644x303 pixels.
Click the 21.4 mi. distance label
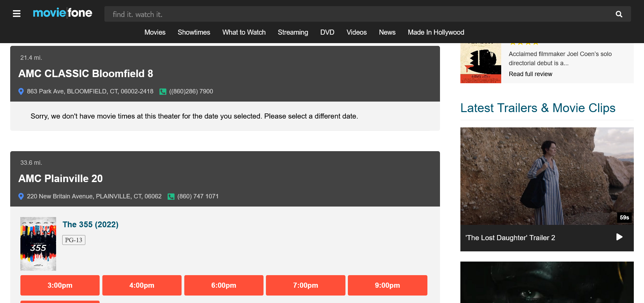31,58
